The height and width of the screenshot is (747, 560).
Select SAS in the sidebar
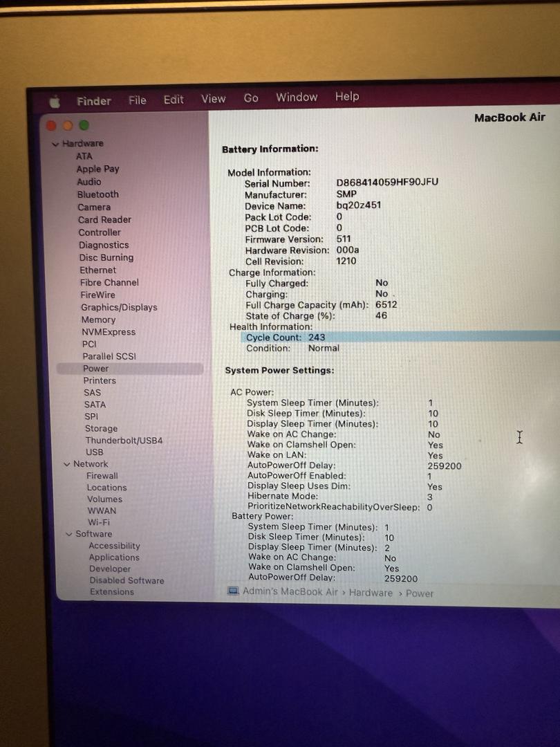(x=93, y=393)
